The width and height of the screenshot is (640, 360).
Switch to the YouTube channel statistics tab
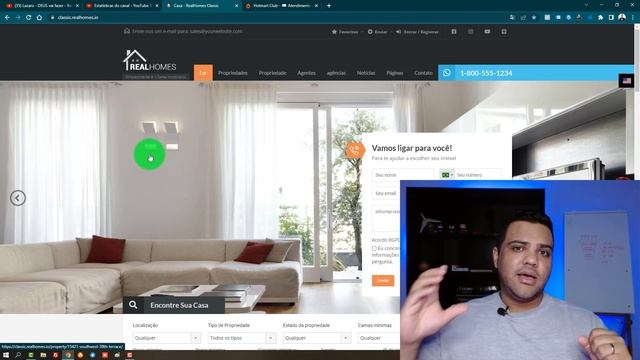(122, 6)
